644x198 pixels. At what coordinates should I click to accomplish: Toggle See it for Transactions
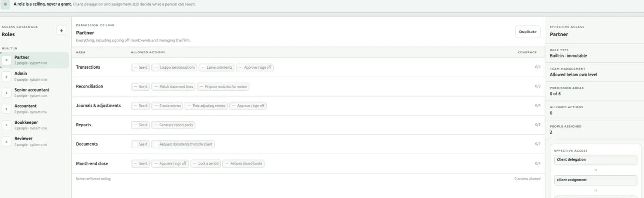140,67
